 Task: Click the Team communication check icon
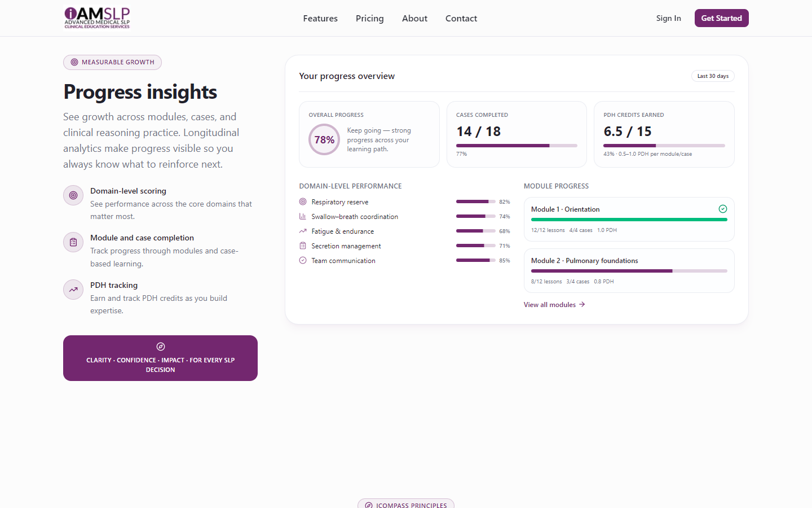pyautogui.click(x=303, y=260)
